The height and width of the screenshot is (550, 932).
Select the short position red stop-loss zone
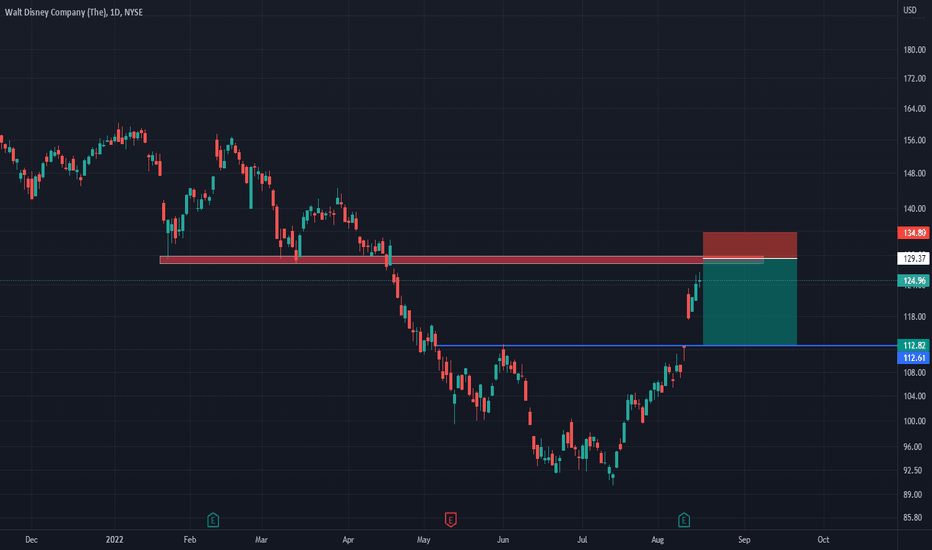pyautogui.click(x=750, y=245)
